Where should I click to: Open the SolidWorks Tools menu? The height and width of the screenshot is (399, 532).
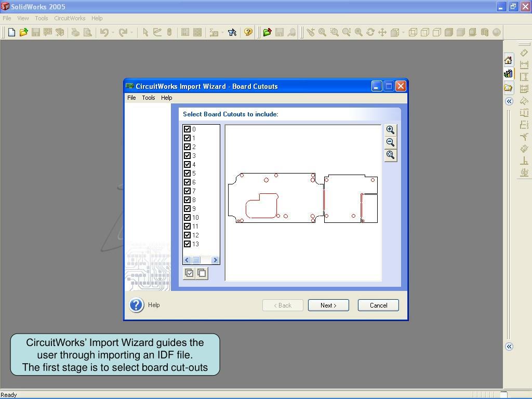tap(42, 18)
